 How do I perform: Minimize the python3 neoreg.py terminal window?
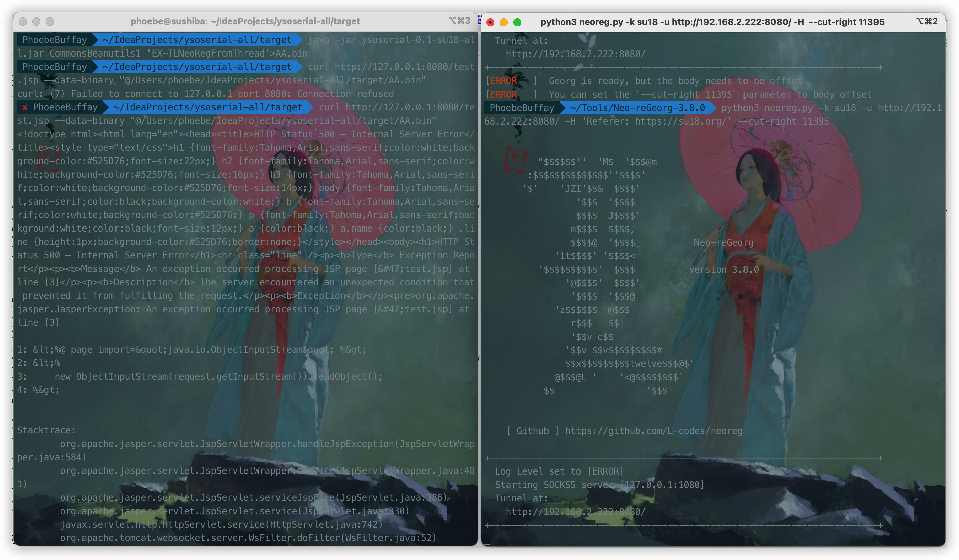[503, 22]
